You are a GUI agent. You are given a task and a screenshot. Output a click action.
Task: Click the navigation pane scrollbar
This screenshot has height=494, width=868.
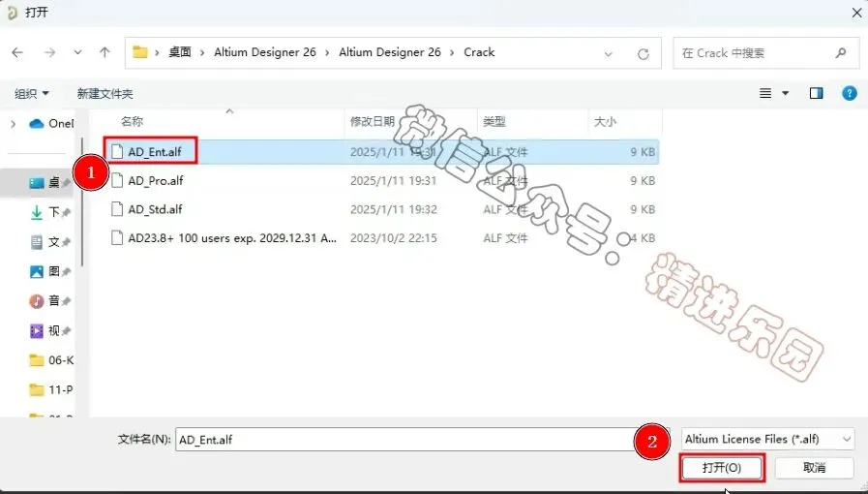point(82,202)
